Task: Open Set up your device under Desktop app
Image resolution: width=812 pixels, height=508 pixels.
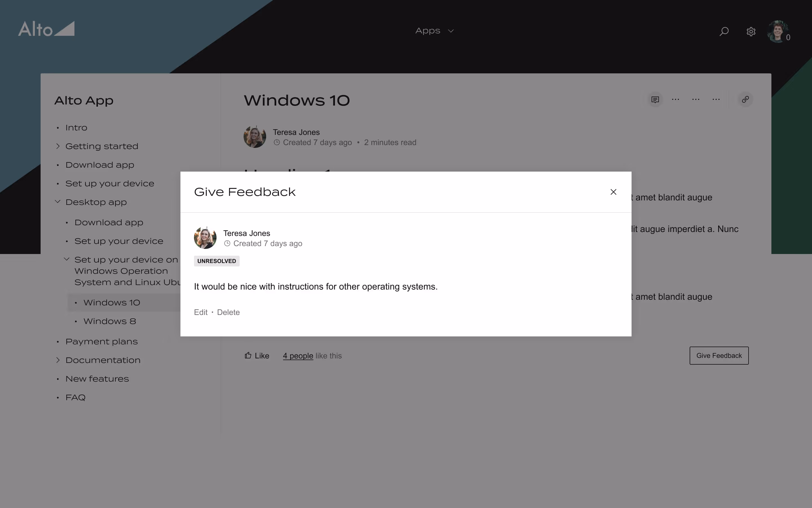Action: (119, 241)
